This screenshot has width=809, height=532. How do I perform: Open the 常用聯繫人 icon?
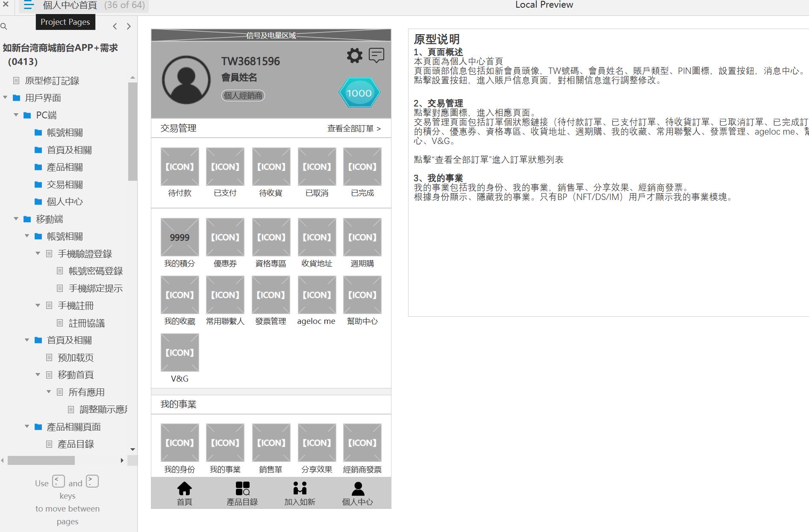click(x=225, y=295)
